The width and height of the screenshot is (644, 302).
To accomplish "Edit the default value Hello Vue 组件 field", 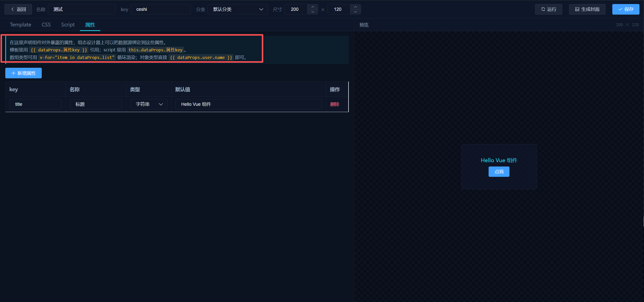I will (248, 104).
